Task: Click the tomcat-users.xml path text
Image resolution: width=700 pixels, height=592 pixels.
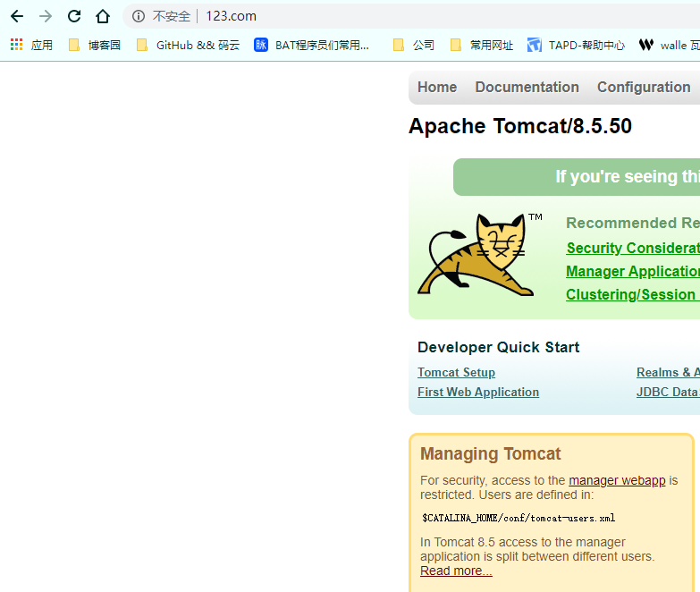Action: [x=519, y=519]
